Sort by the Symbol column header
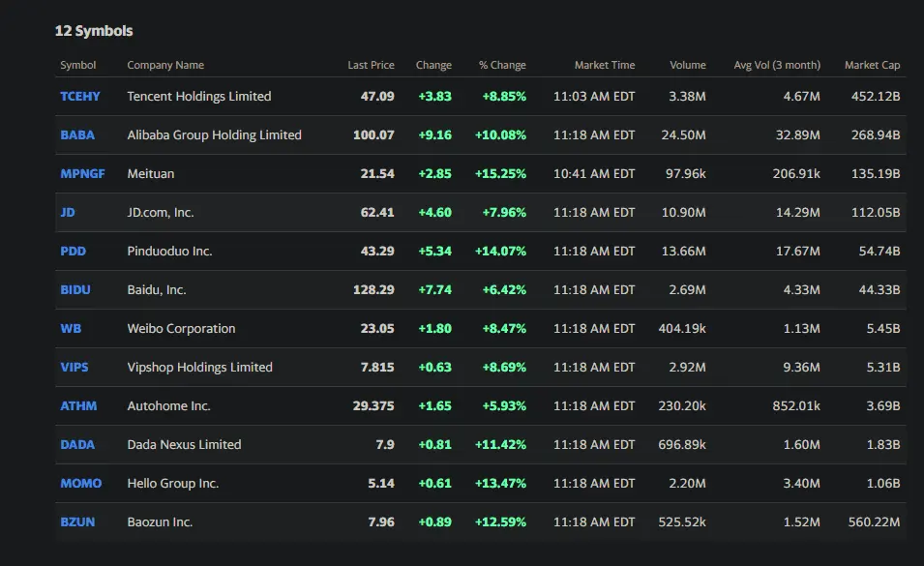The height and width of the screenshot is (566, 924). pyautogui.click(x=77, y=66)
